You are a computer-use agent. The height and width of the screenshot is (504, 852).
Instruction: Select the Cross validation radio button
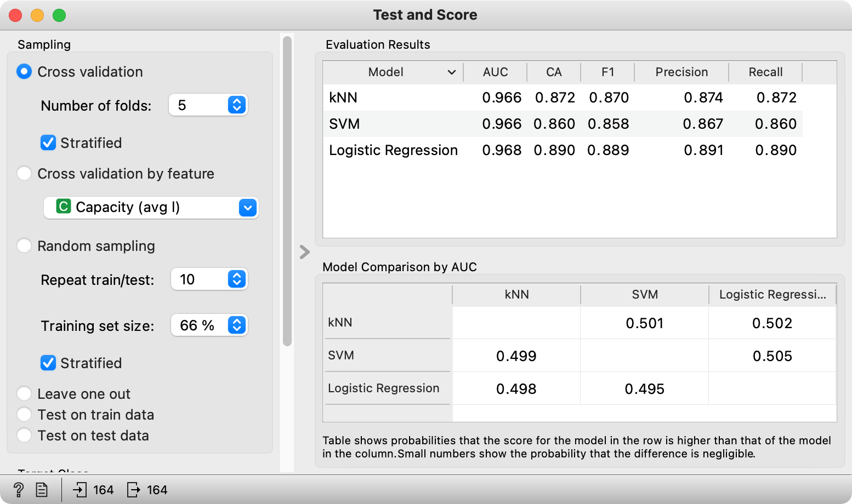[x=24, y=72]
